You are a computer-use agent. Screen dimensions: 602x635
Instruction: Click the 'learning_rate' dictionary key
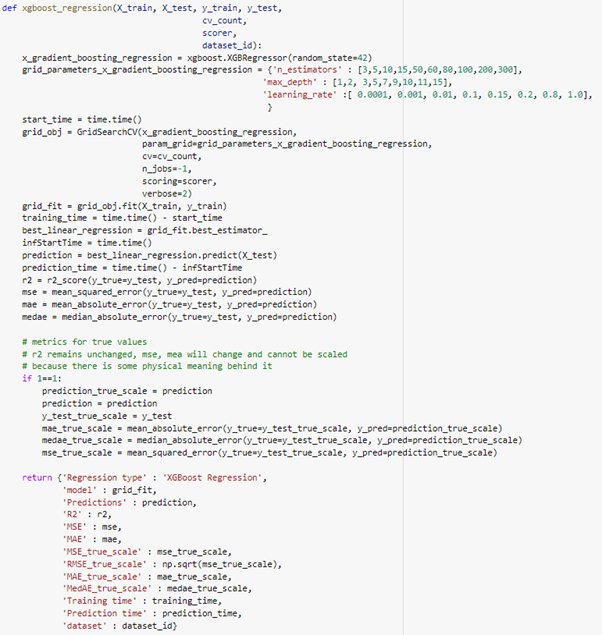coord(300,95)
